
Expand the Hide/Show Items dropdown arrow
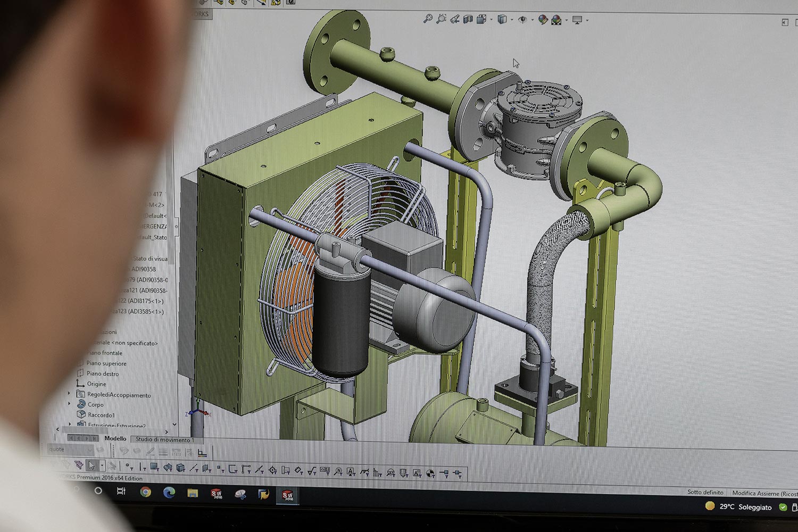[x=533, y=20]
